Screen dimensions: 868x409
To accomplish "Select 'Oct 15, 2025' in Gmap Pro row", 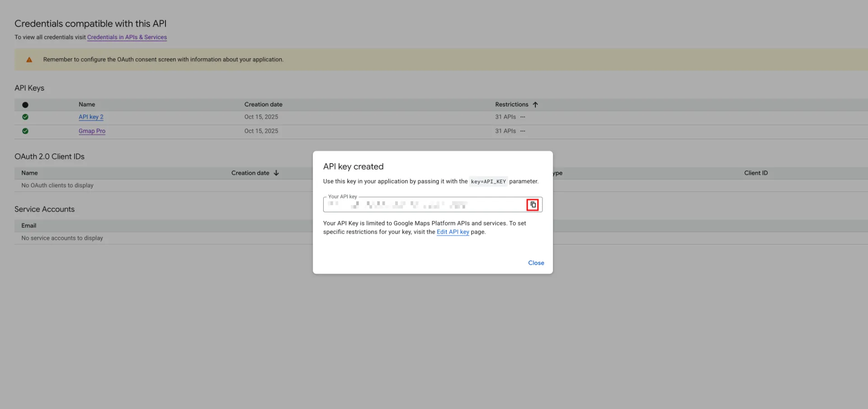I will pos(261,131).
